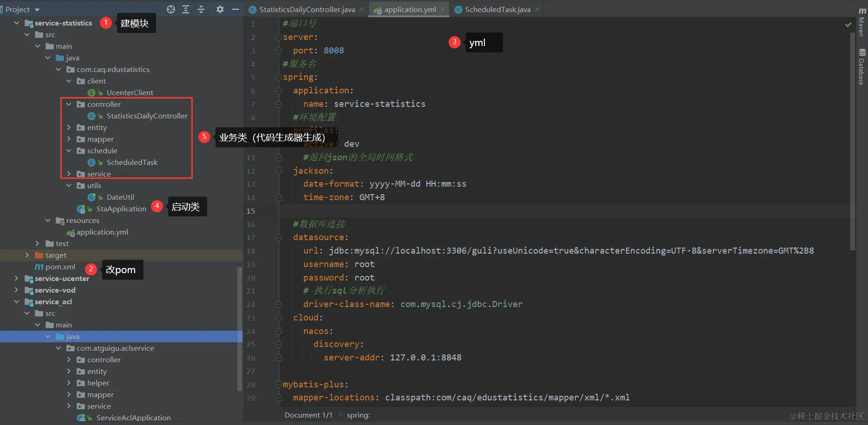
Task: Fold the discovery: block in gutter
Action: pos(279,345)
